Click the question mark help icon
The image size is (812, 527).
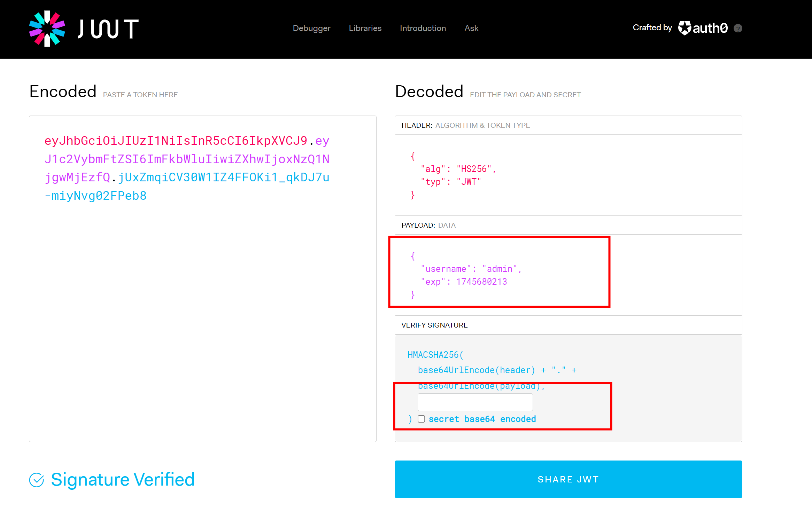(x=738, y=28)
